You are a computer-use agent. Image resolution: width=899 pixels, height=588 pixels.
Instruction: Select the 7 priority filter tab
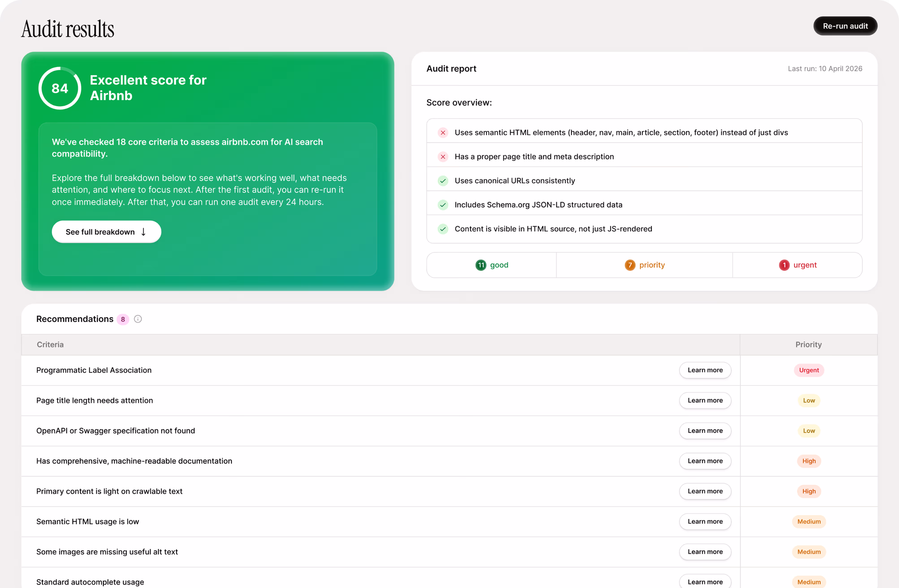[644, 265]
